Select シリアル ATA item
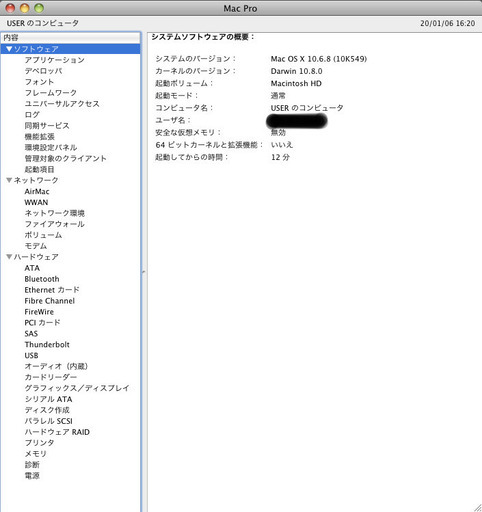 point(48,399)
